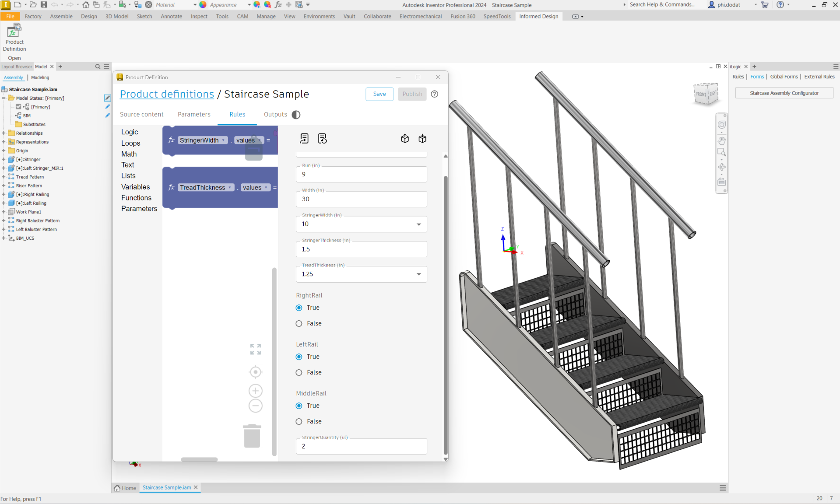The image size is (840, 504).
Task: Set RightRail to False
Action: (x=299, y=323)
